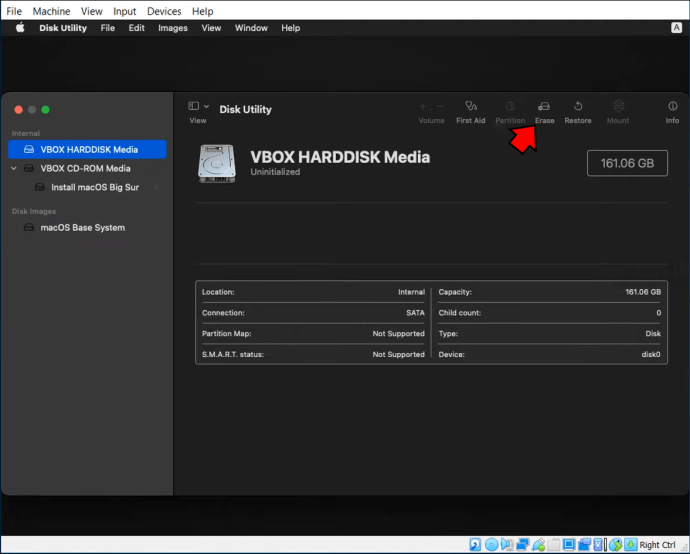
Task: Open the Images menu
Action: [x=172, y=28]
